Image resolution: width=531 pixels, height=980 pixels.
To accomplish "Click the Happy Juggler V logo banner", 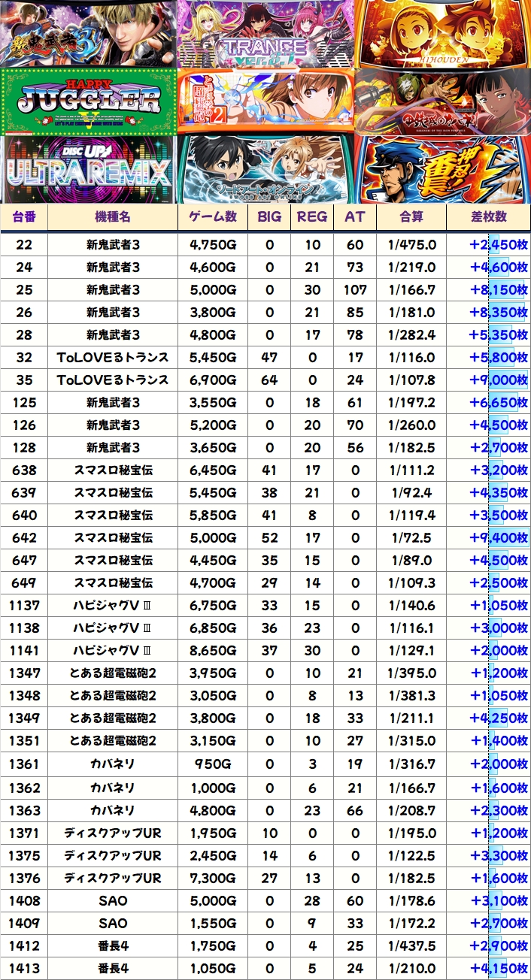I will [88, 101].
